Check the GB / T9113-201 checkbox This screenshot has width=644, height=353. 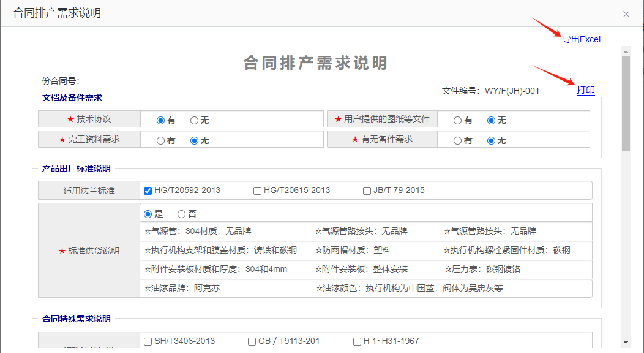point(252,341)
